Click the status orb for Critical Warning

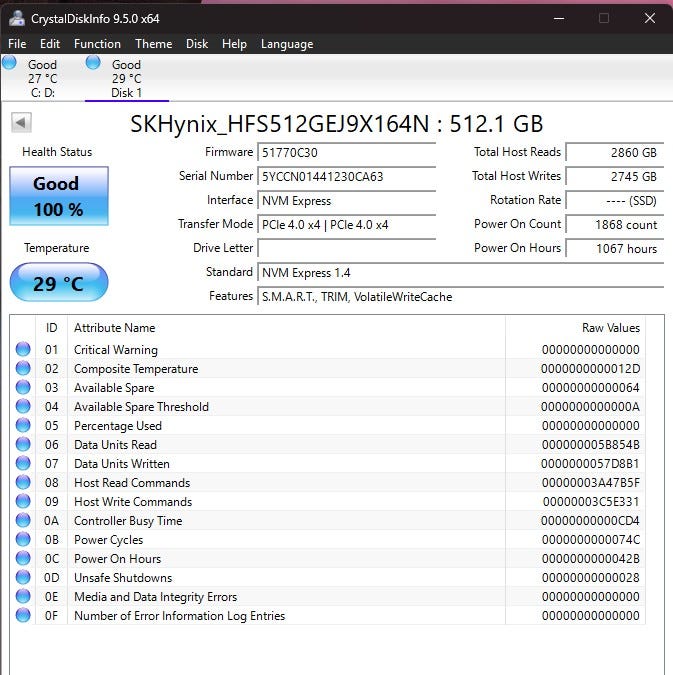pos(23,349)
